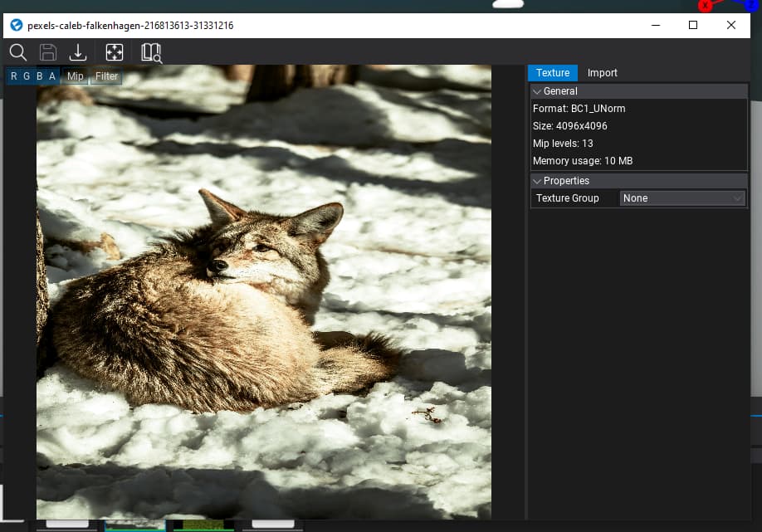
Task: Click the center view arrows icon
Action: [x=115, y=52]
